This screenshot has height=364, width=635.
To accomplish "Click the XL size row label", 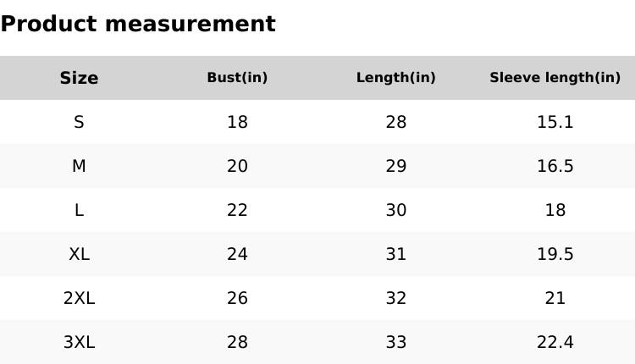I will [79, 254].
